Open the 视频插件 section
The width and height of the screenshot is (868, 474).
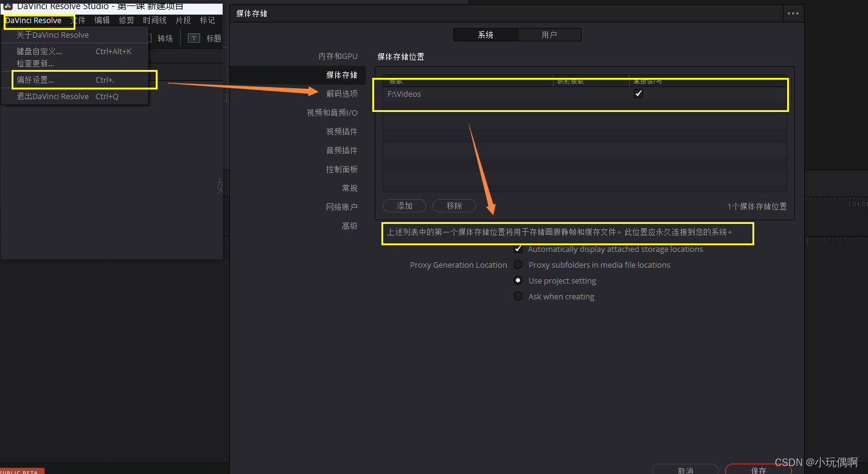click(x=342, y=131)
